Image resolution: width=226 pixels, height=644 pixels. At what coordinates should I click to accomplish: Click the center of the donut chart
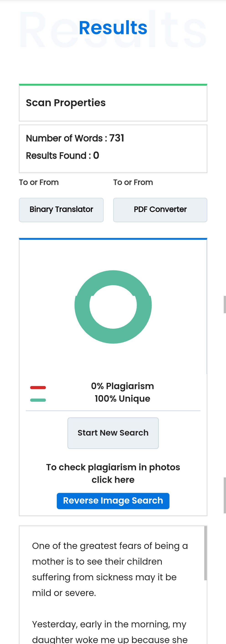pos(113,307)
